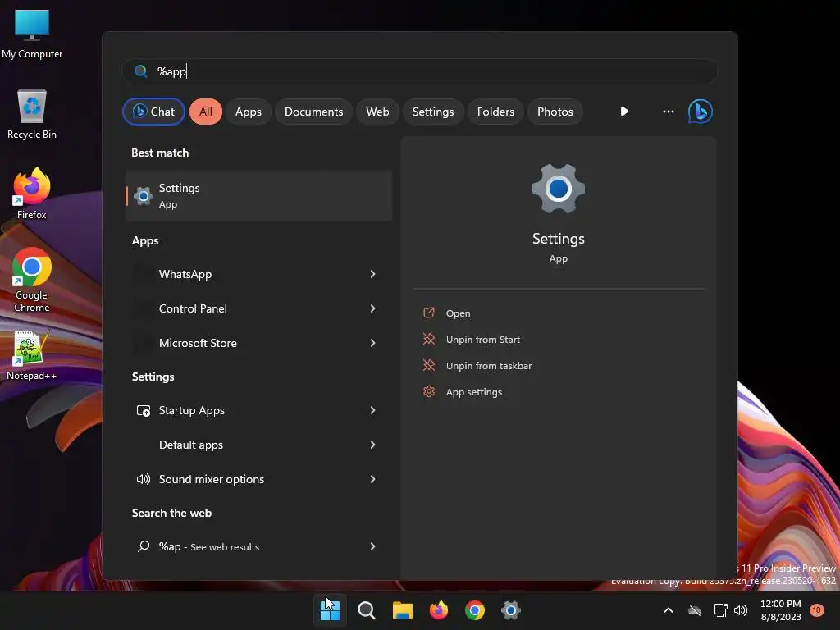Switch to the Chat tab

pos(153,112)
